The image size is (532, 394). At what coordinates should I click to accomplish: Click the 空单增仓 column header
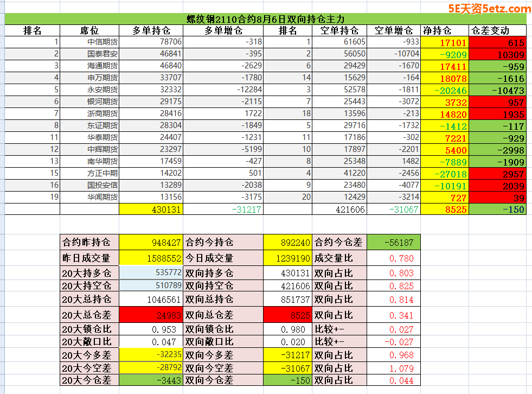pos(394,30)
